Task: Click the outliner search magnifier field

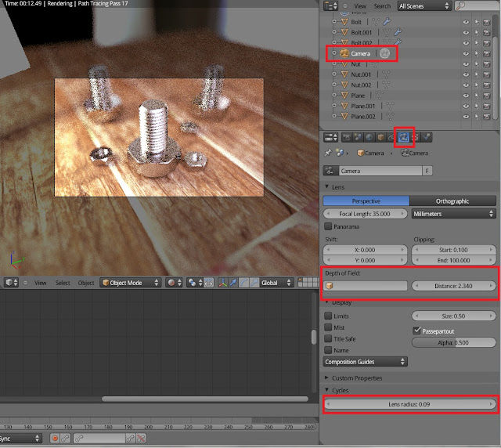Action: (476, 5)
